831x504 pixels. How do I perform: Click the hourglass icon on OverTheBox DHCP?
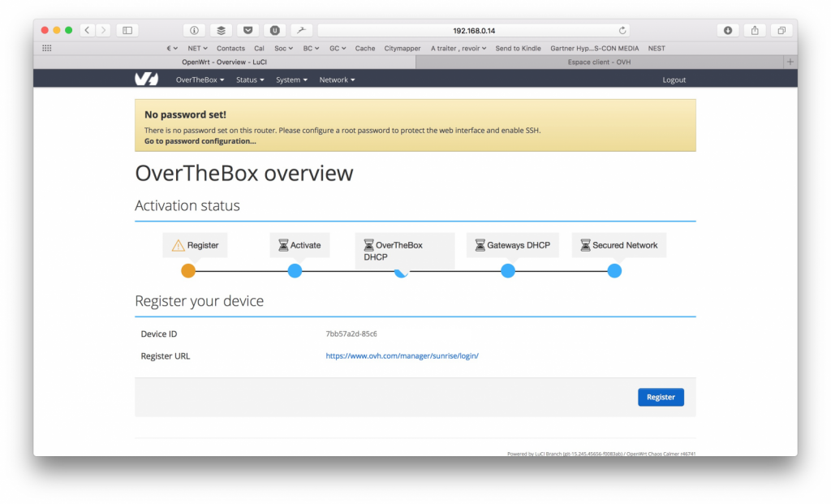pos(369,245)
